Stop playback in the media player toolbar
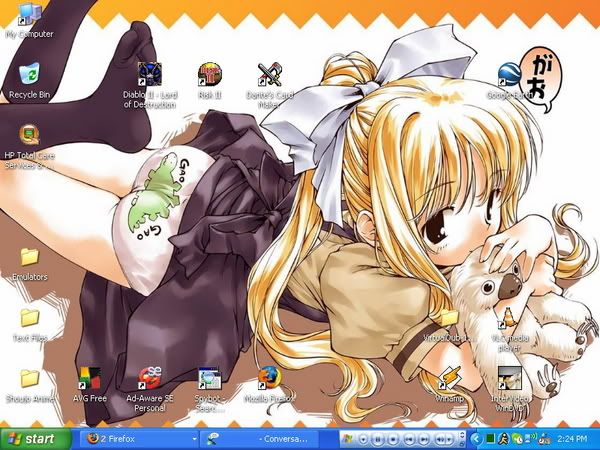This screenshot has width=600, height=450. point(393,439)
